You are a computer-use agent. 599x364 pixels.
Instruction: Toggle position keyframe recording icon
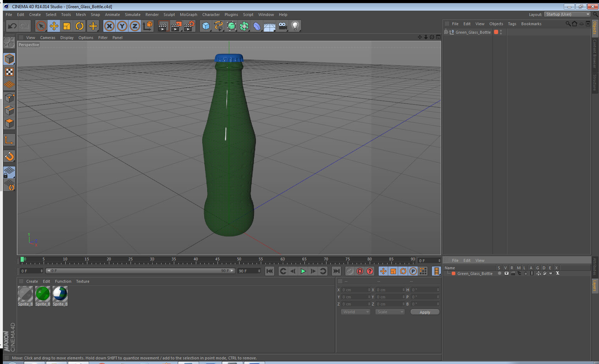(383, 271)
